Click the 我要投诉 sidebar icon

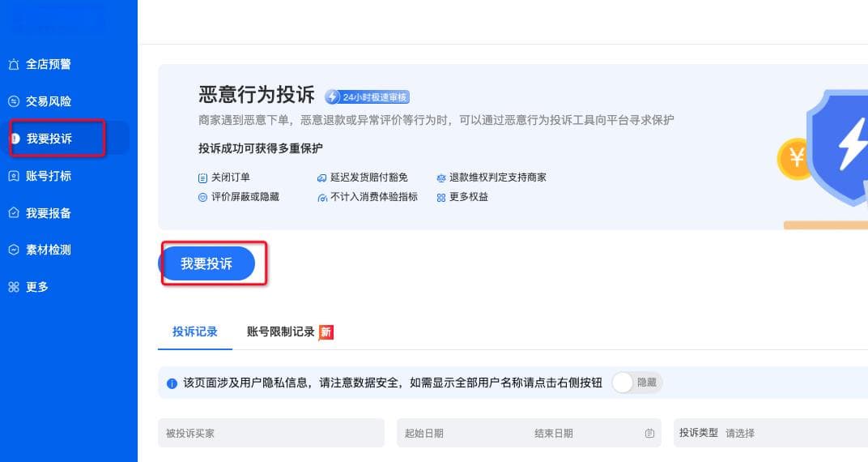pos(15,139)
